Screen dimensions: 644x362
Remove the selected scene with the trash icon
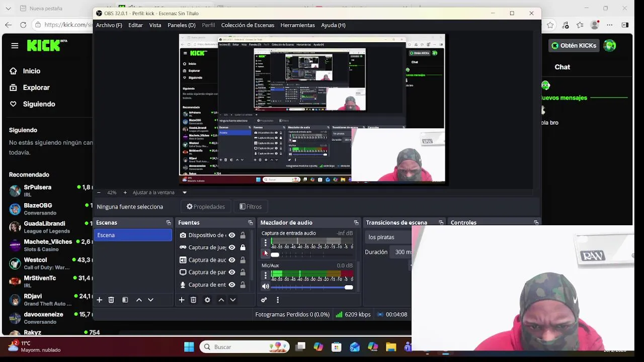click(111, 300)
